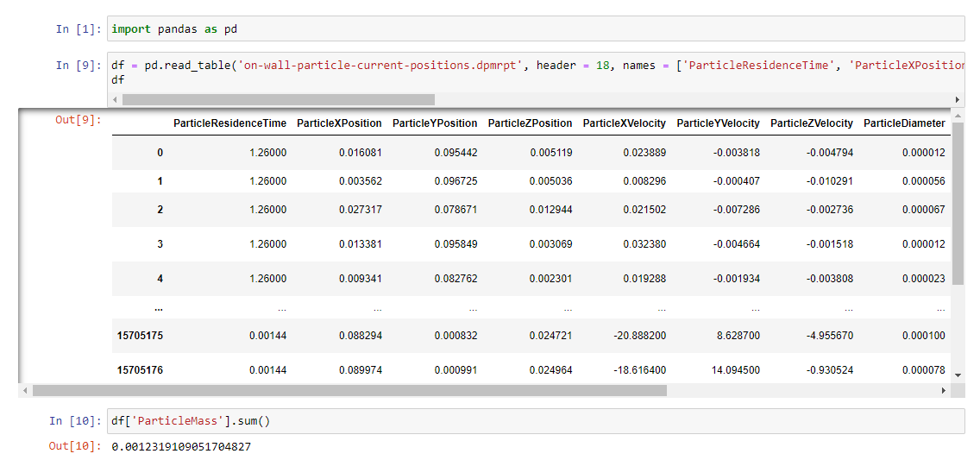Click the In [1] prompt label
980x460 pixels.
click(79, 28)
